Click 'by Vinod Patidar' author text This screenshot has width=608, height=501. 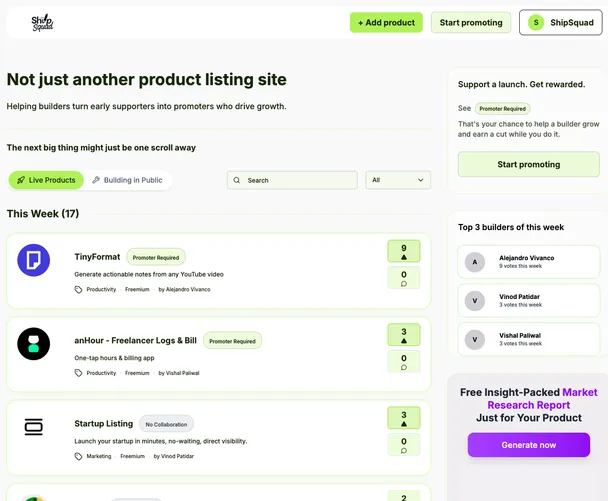coord(174,456)
